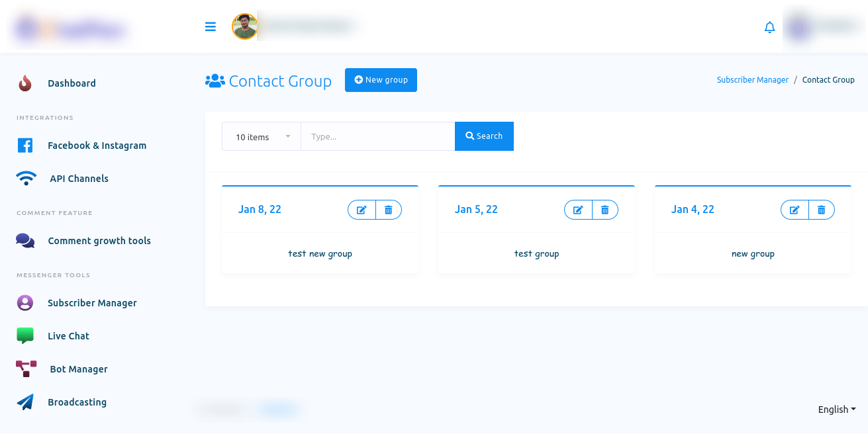Expand the 10 items dropdown

click(262, 136)
